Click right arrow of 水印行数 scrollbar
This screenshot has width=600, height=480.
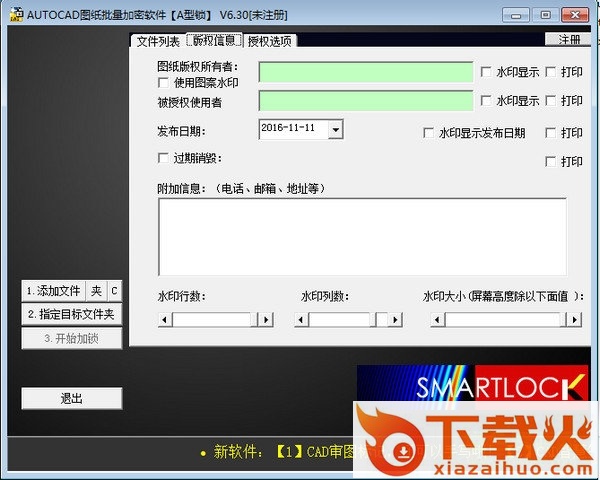(x=266, y=319)
